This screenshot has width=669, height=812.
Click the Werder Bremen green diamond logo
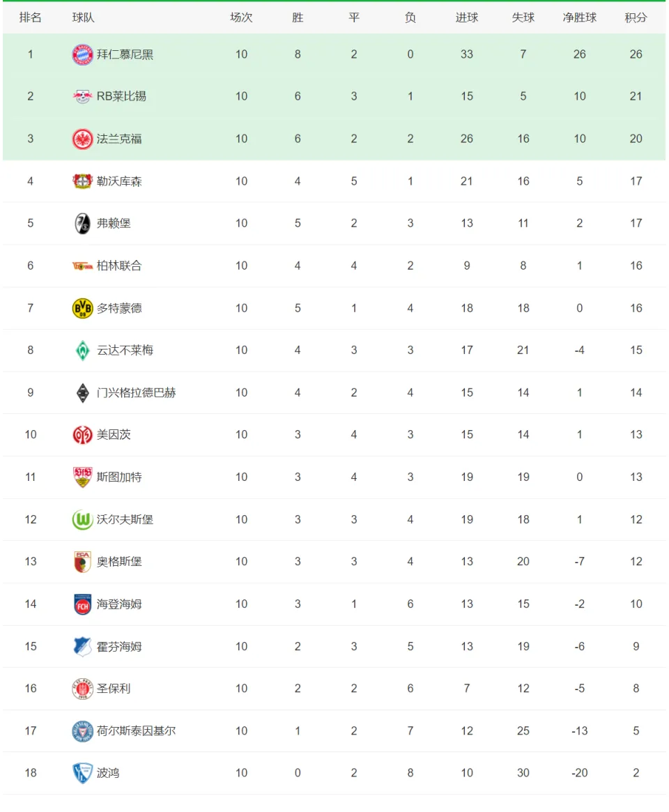pyautogui.click(x=82, y=351)
